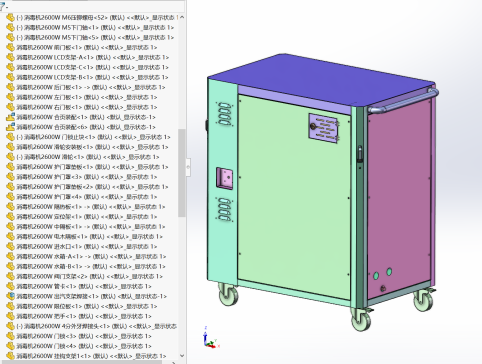Screen dimensions: 482x364
Task: Click the subassembly icon beside 合页装配<6>
Action: (x=10, y=127)
